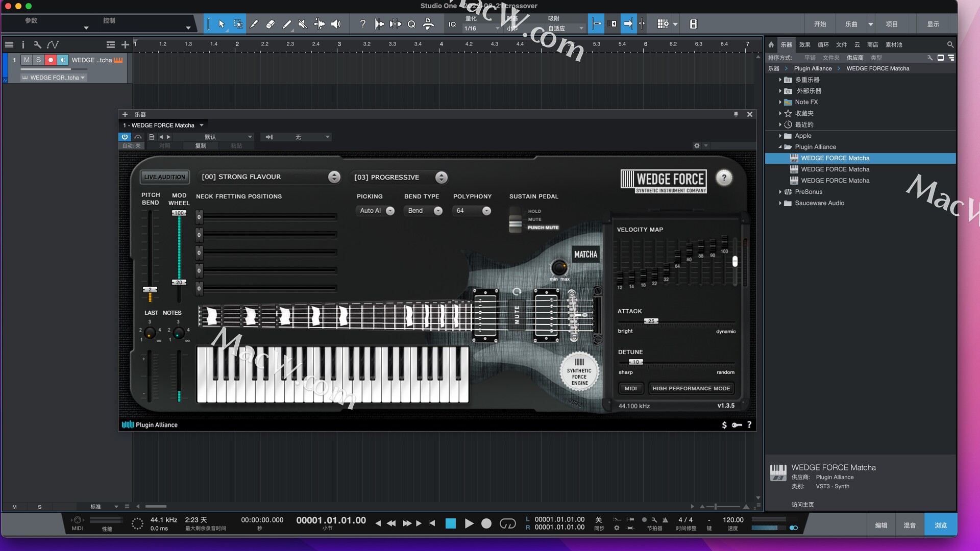The image size is (980, 551).
Task: Click browser search magnifier icon
Action: pyautogui.click(x=950, y=44)
